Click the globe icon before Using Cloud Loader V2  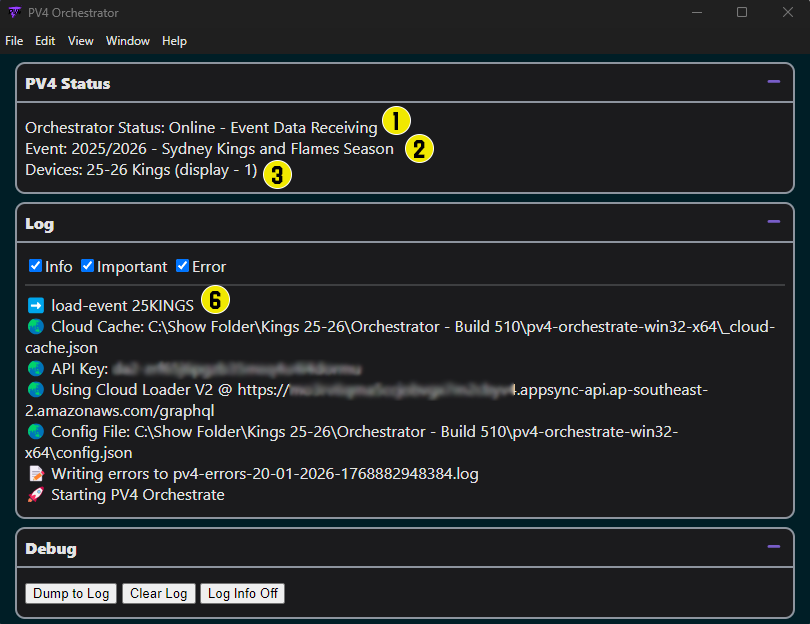pyautogui.click(x=36, y=389)
